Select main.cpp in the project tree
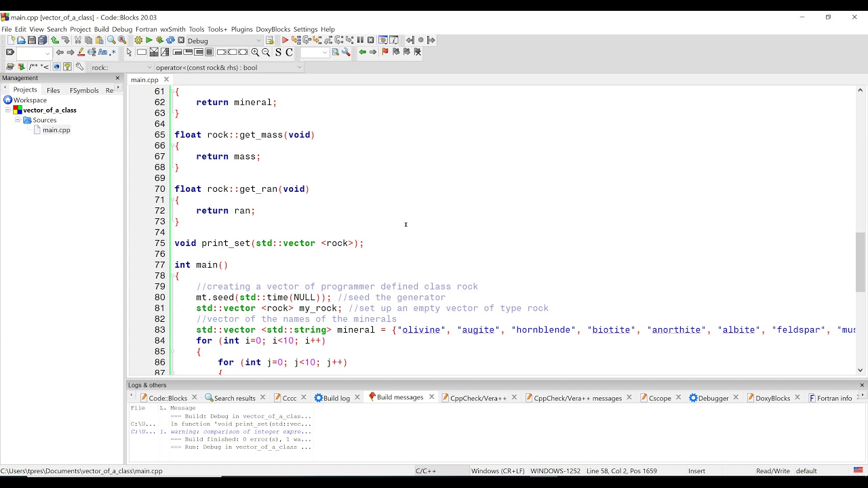The height and width of the screenshot is (488, 868). 56,130
